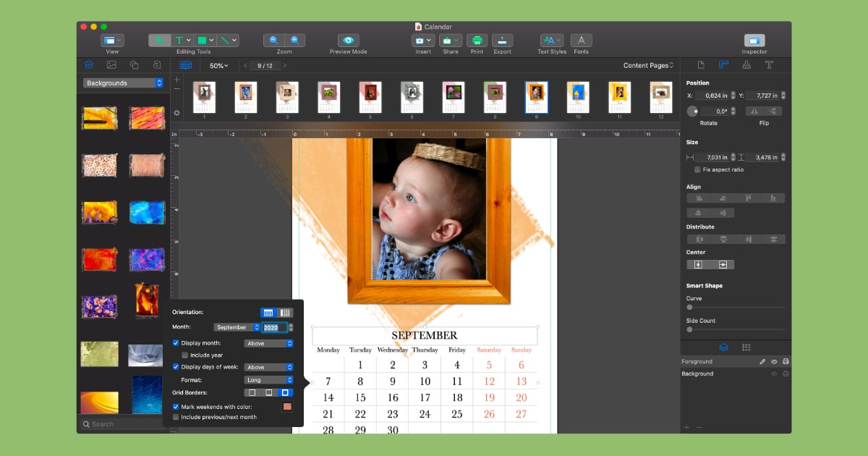Toggle print for Foreground layer
The height and width of the screenshot is (456, 868).
[x=786, y=361]
